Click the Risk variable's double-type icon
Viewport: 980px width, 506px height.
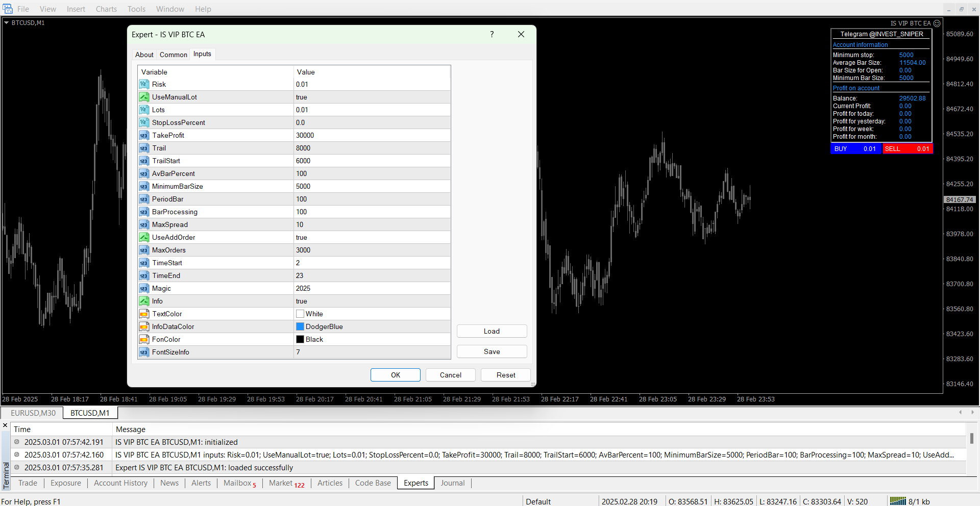click(x=144, y=84)
